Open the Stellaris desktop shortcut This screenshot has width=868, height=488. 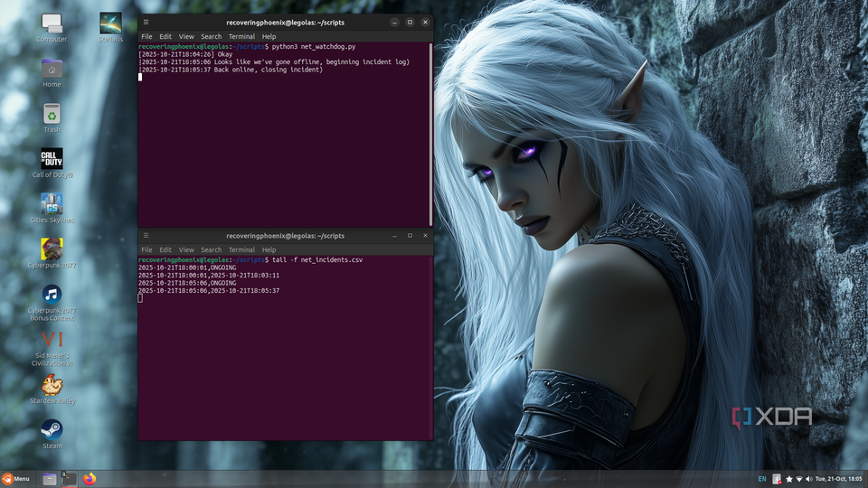click(110, 23)
